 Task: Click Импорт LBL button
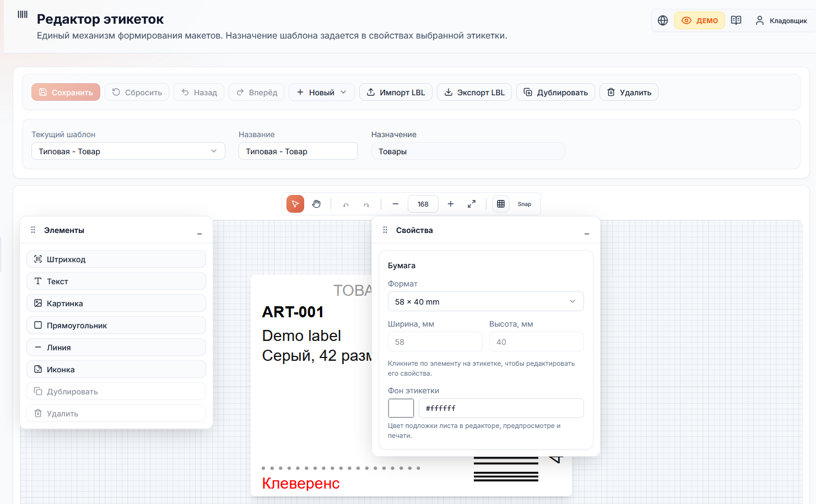[396, 92]
